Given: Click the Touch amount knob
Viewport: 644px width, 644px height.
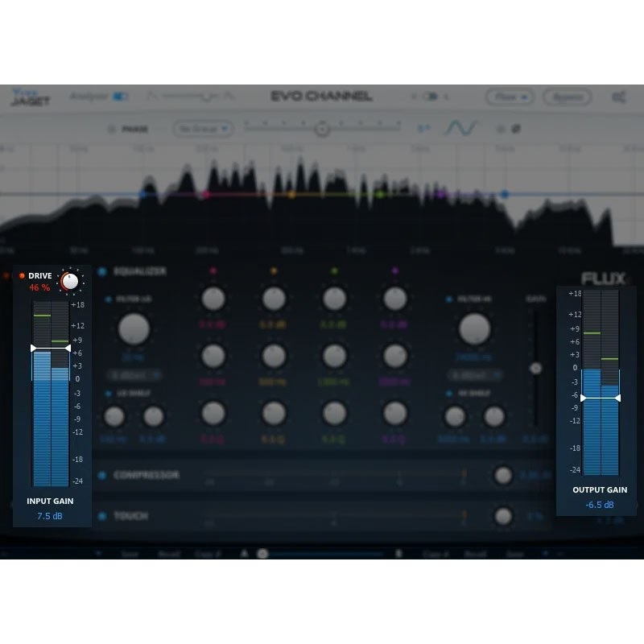Looking at the screenshot, I should pyautogui.click(x=503, y=516).
